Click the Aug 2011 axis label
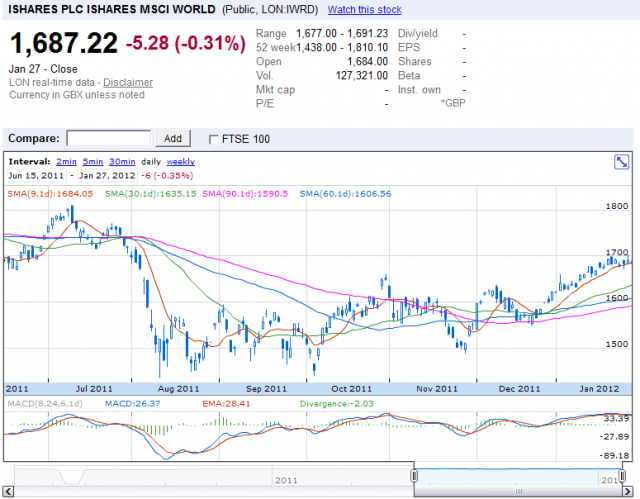 (178, 389)
